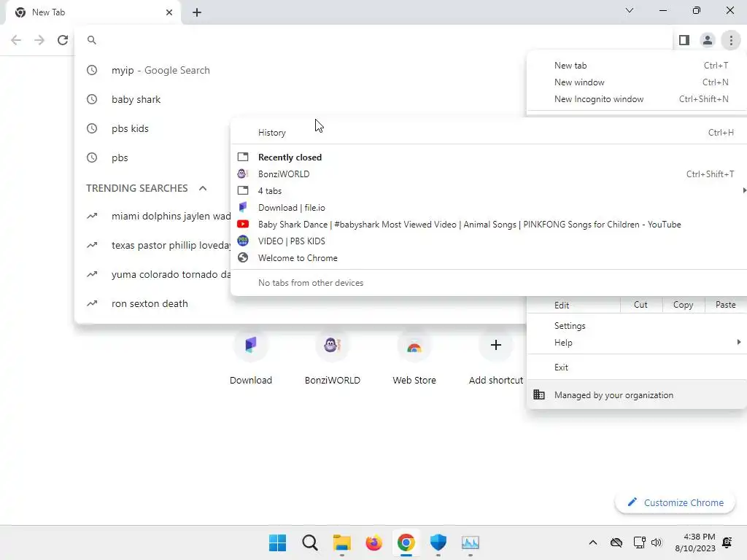Viewport: 747px width, 560px height.
Task: Click the Add shortcut plus icon
Action: (496, 345)
